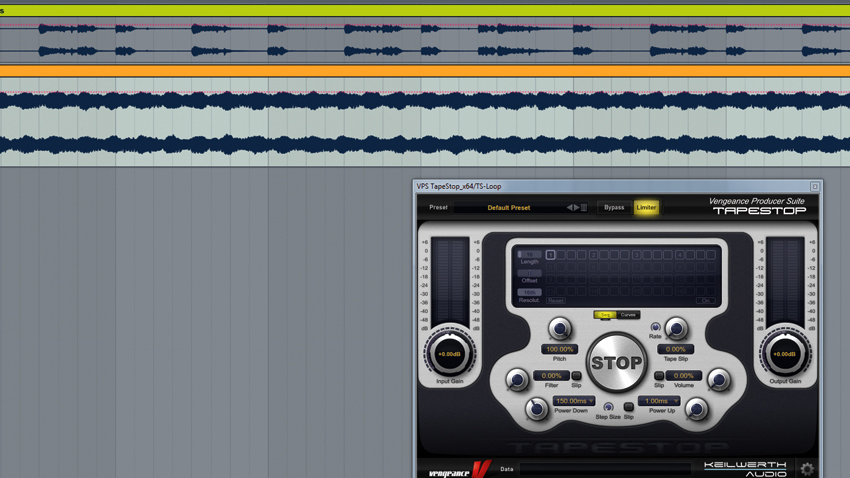This screenshot has width=850, height=478.
Task: Switch to the Seq tab
Action: click(x=605, y=315)
